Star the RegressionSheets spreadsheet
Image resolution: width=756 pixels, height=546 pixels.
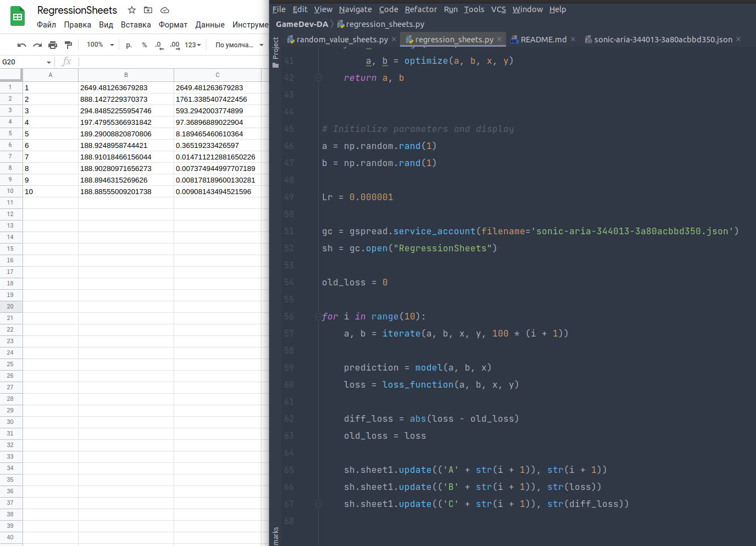pos(131,10)
